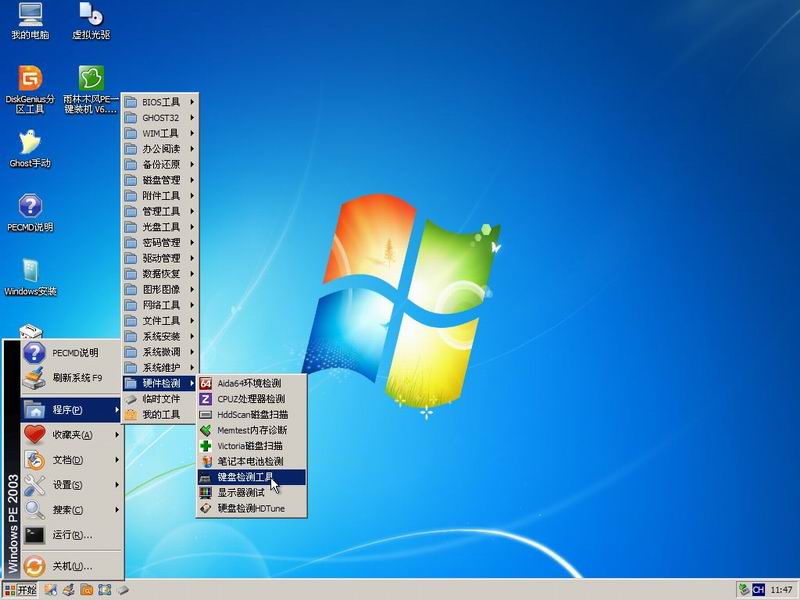The height and width of the screenshot is (600, 800).
Task: Launch Aida64环境检测 from the submenu
Action: click(x=250, y=383)
